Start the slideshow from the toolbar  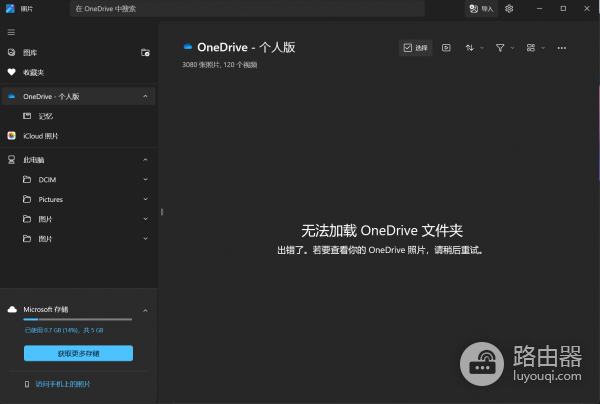(446, 48)
